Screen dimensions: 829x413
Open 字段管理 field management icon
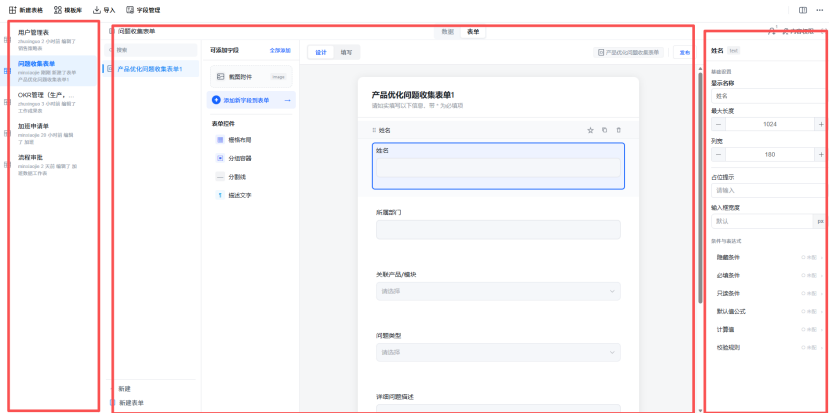tap(130, 10)
